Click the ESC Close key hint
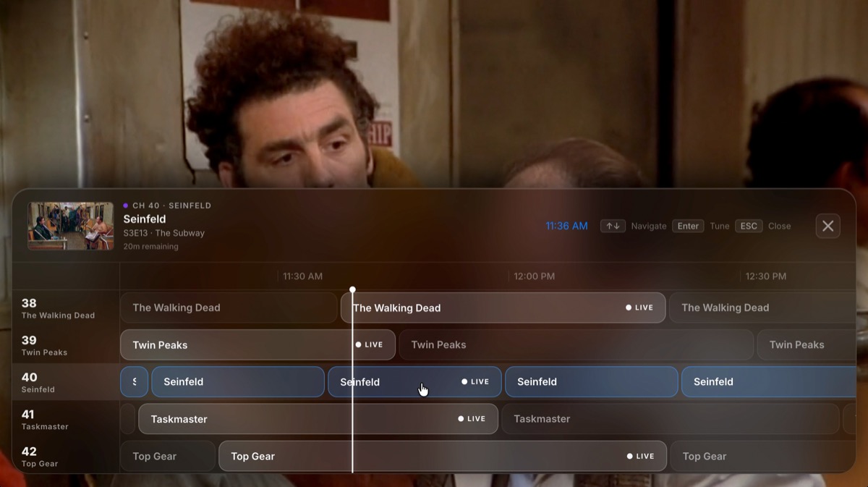 [748, 226]
